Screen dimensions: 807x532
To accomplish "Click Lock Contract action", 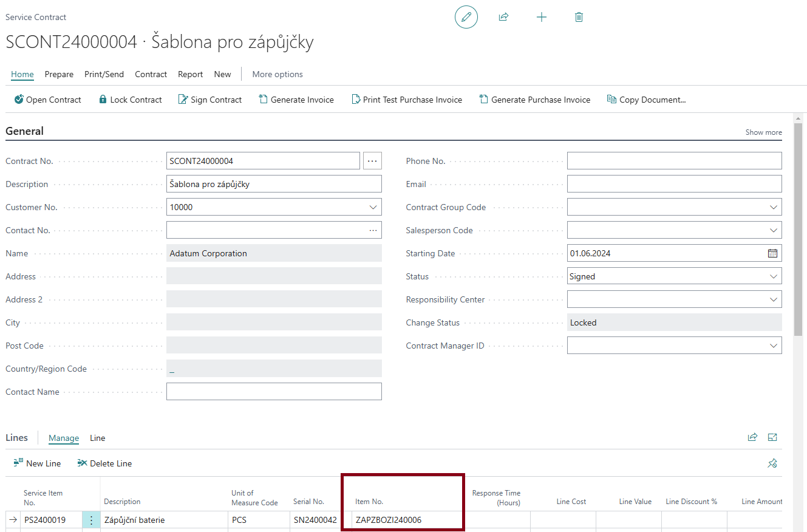I will tap(130, 100).
